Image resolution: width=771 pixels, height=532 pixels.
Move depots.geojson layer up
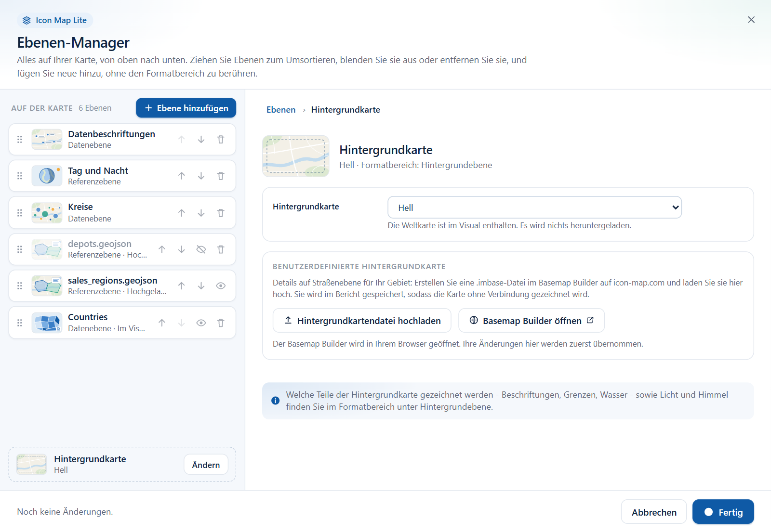pyautogui.click(x=162, y=249)
